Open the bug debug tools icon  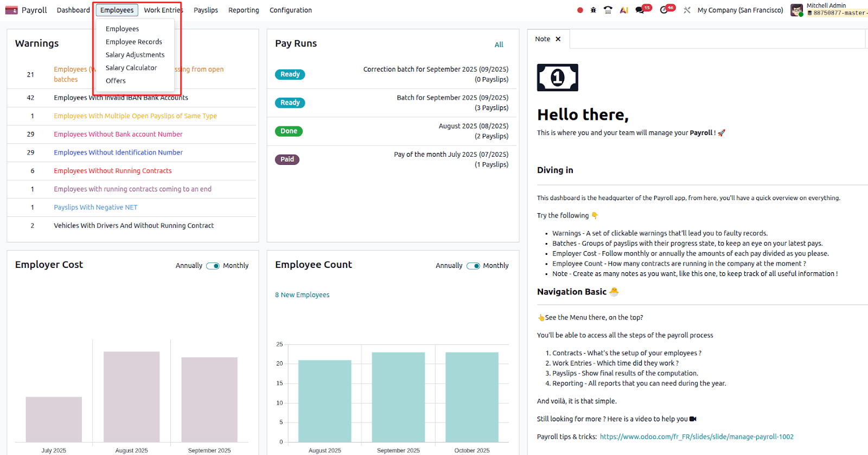(x=593, y=10)
